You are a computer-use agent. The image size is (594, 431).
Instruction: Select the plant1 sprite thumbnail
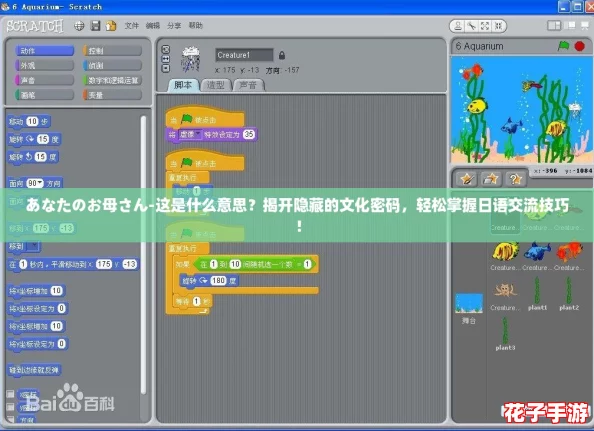[x=537, y=291]
